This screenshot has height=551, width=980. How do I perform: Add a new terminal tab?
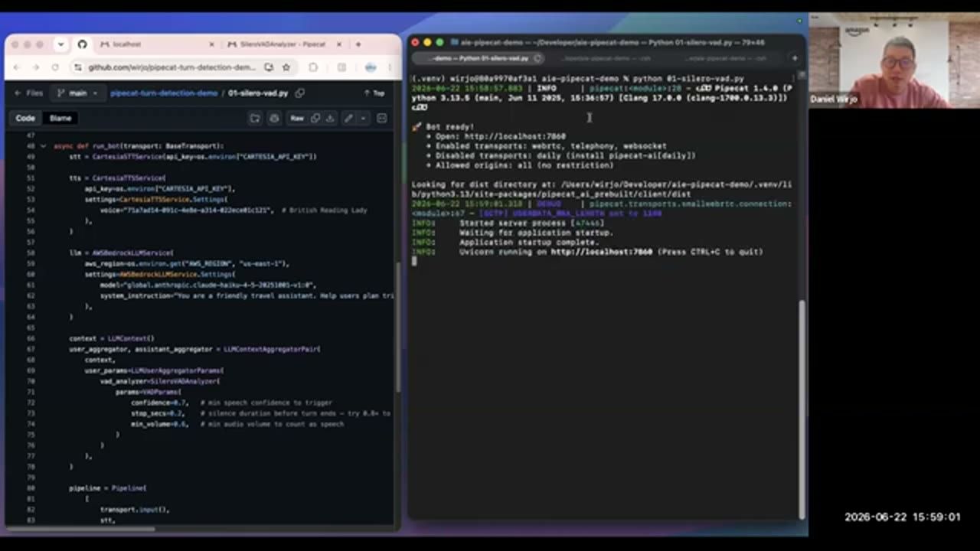(x=794, y=58)
